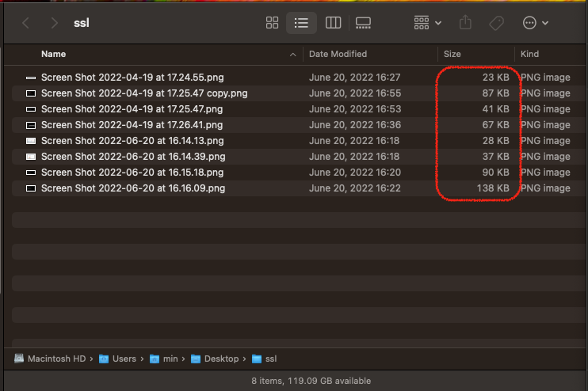Screen dimensions: 588x391
Task: Go forward with the right arrow
Action: point(55,23)
